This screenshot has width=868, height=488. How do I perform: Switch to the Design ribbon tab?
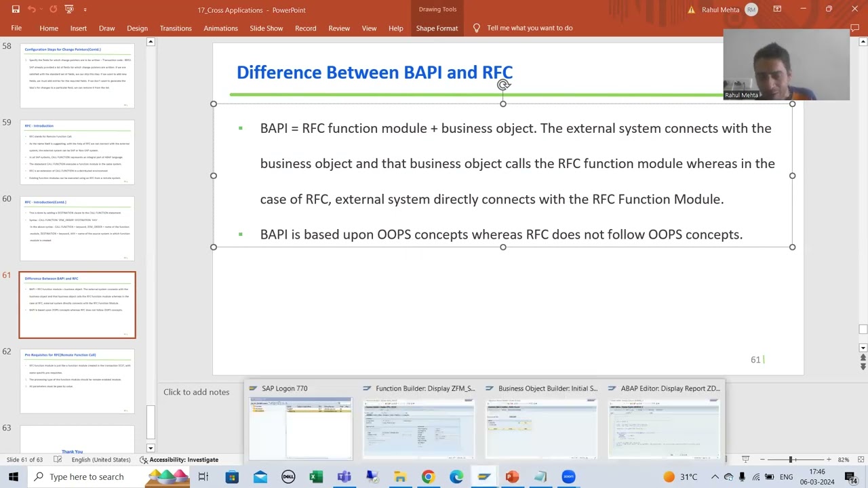[x=137, y=28]
